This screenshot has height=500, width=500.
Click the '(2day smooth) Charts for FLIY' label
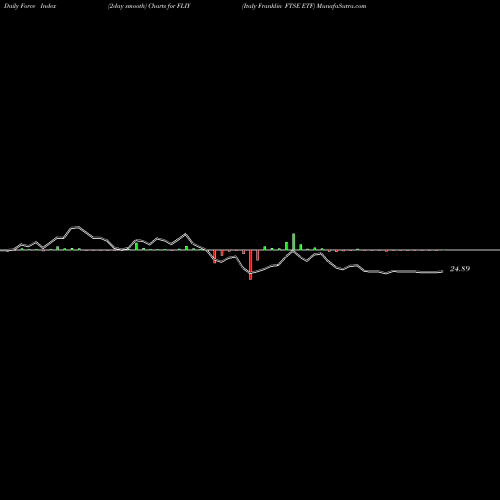coord(149,6)
